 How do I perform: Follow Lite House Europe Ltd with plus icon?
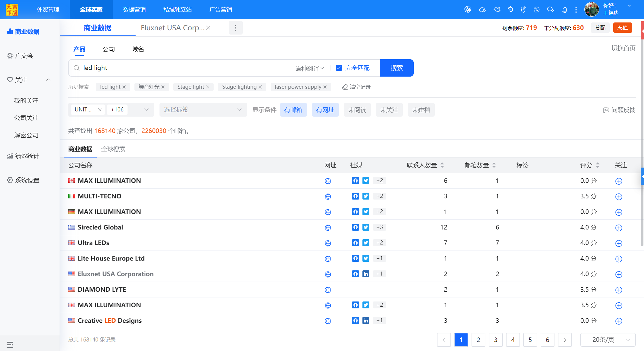coord(619,259)
